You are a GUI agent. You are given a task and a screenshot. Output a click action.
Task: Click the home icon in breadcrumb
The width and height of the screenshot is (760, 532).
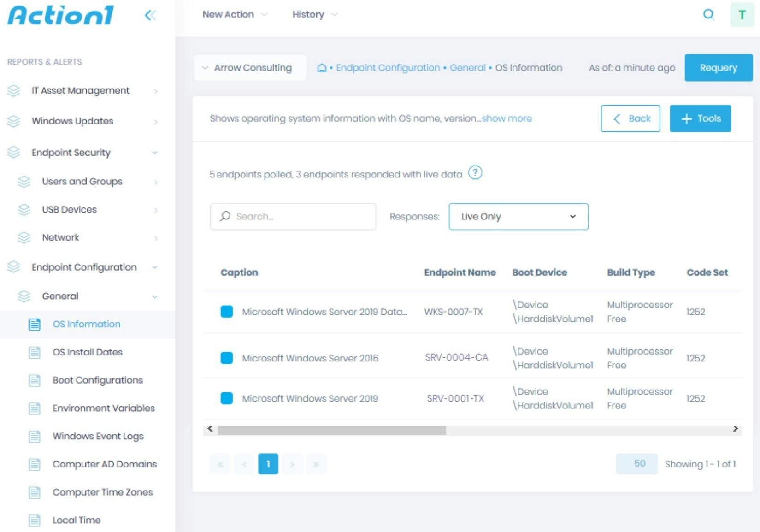coord(322,68)
